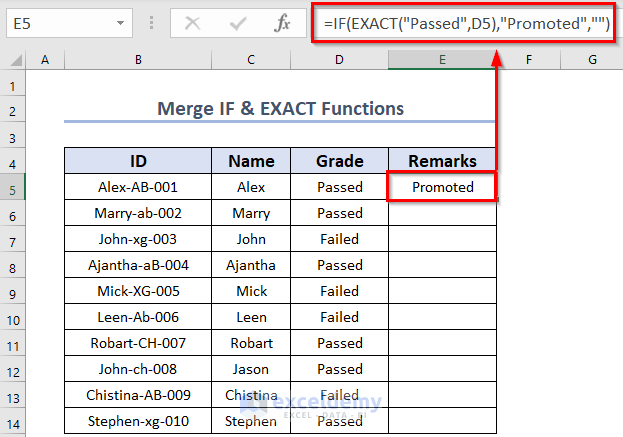The image size is (623, 437).
Task: Select the Name cell containing Jason
Action: (x=251, y=369)
